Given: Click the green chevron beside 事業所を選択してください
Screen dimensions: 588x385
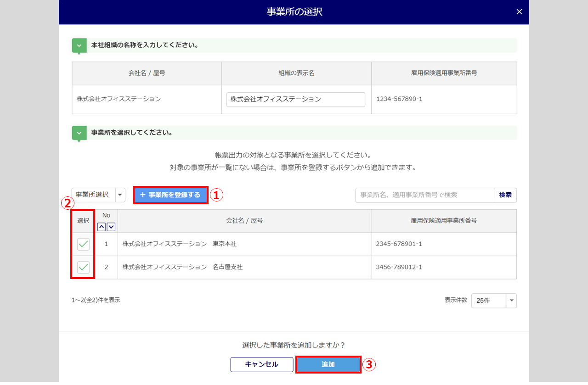Looking at the screenshot, I should click(79, 133).
